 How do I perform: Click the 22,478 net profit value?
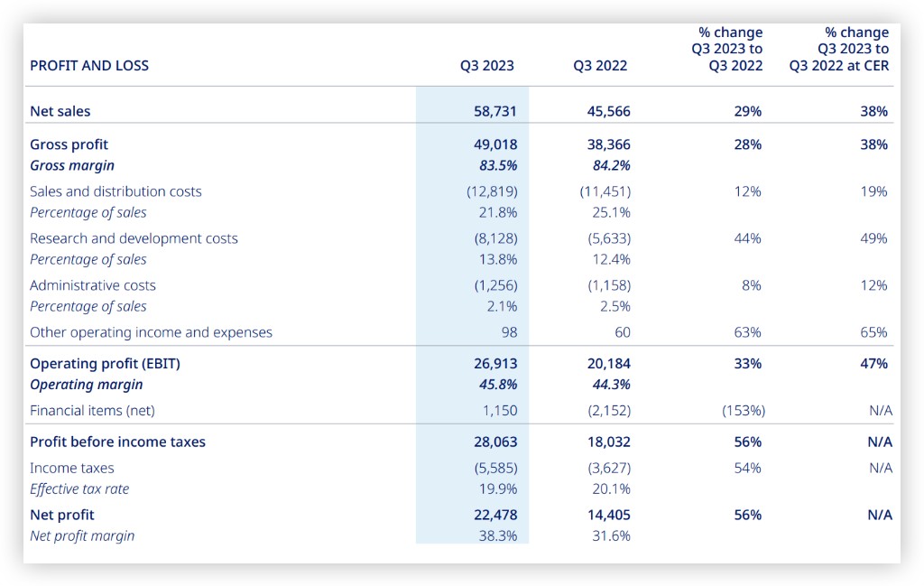coord(494,515)
